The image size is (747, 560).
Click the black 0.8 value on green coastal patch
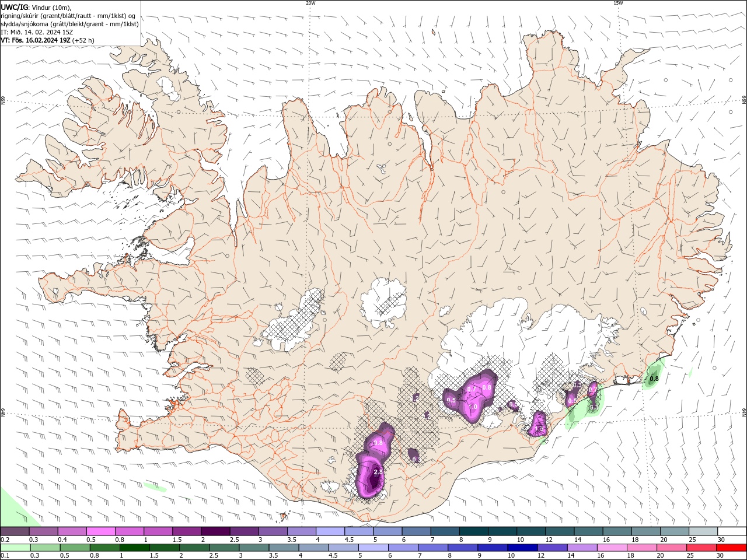click(654, 379)
